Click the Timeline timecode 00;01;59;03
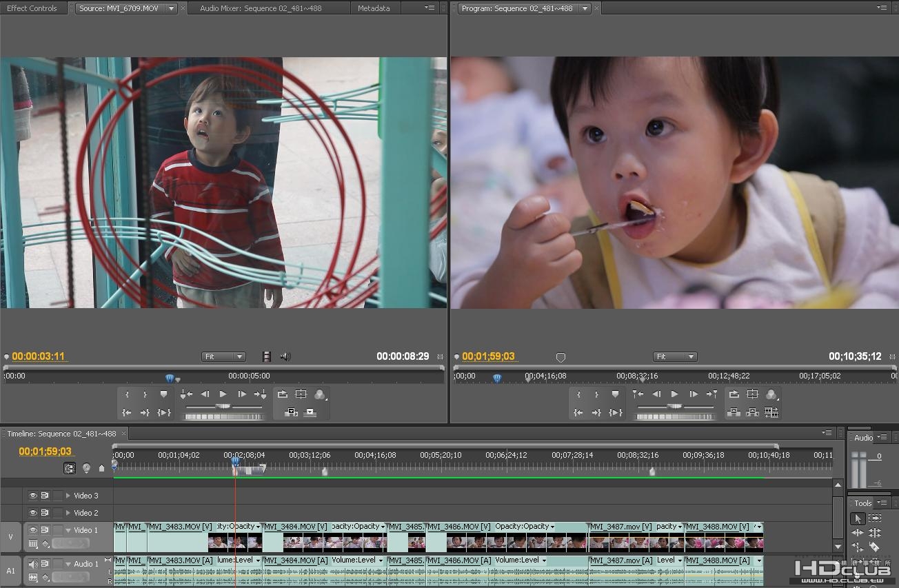Screen dimensions: 899x588 click(x=46, y=452)
